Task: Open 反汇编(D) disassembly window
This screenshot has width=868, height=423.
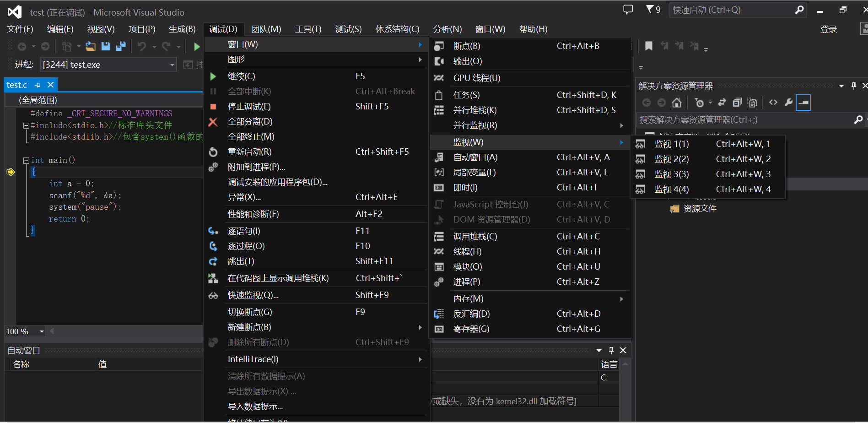Action: tap(530, 314)
